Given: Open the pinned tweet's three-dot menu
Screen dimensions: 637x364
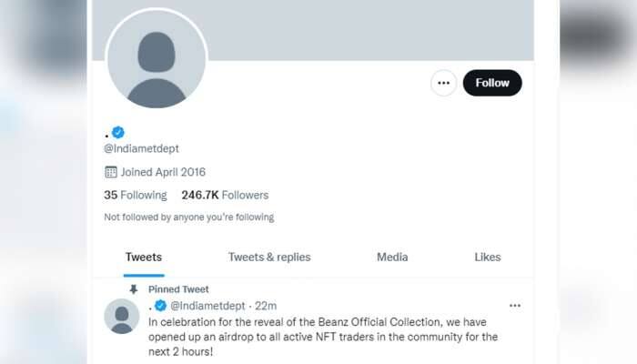Looking at the screenshot, I should (x=515, y=306).
